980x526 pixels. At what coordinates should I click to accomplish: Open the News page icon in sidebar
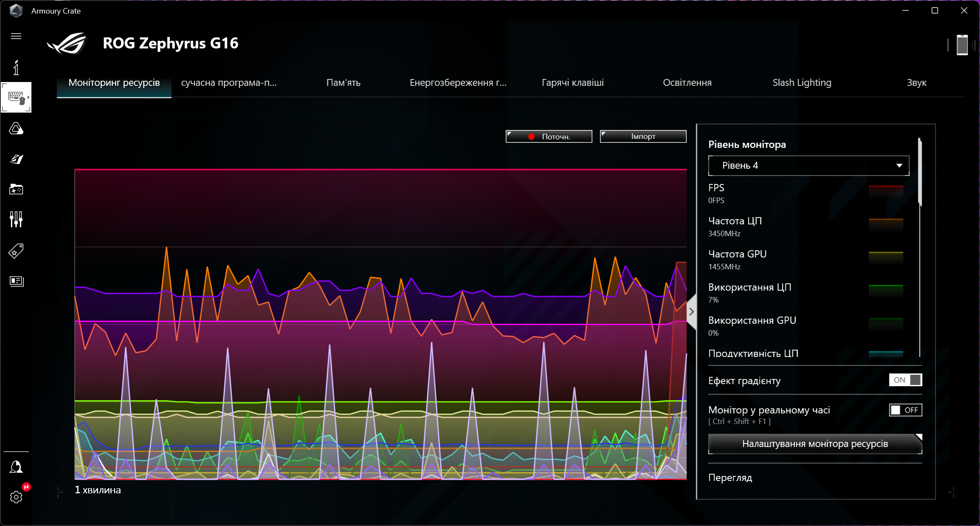point(16,281)
